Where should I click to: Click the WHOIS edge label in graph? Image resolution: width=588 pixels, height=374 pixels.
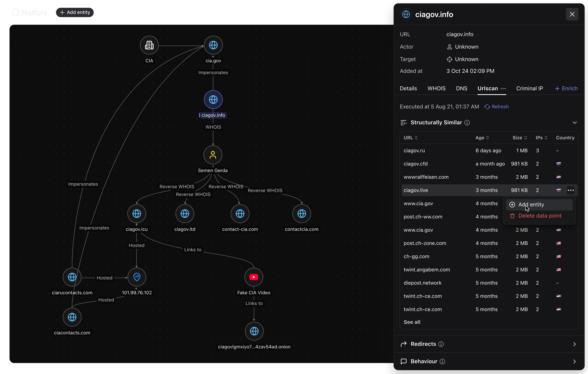[213, 127]
